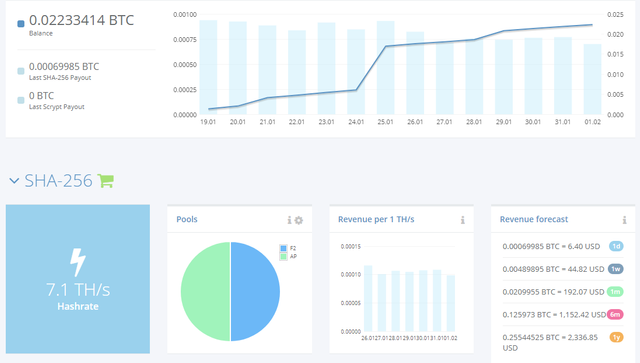This screenshot has height=363, width=640.
Task: Click the 29.01 date label in balance chart
Action: (x=504, y=122)
